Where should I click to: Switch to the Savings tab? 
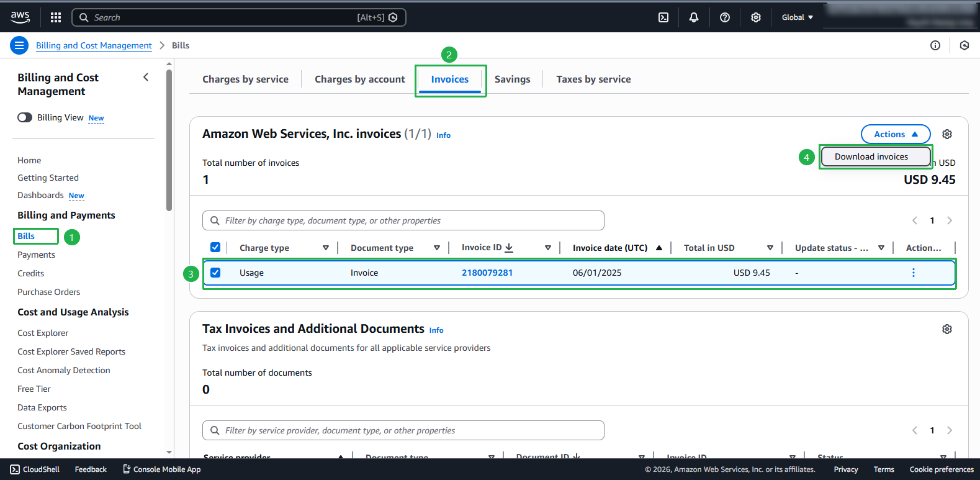(x=513, y=79)
